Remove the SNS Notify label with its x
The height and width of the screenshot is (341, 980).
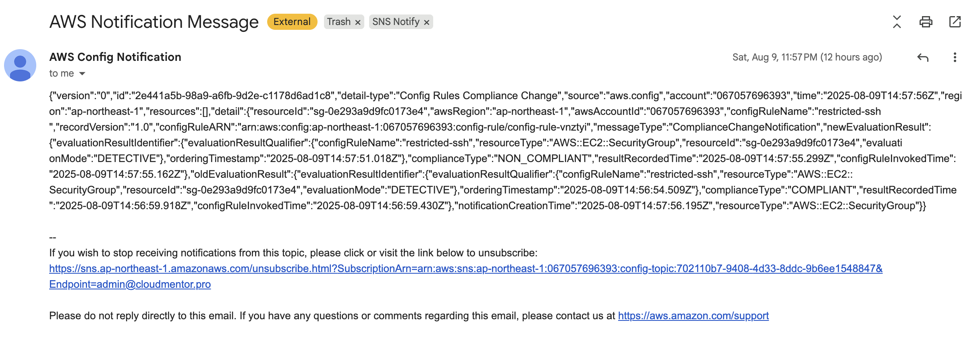(427, 23)
